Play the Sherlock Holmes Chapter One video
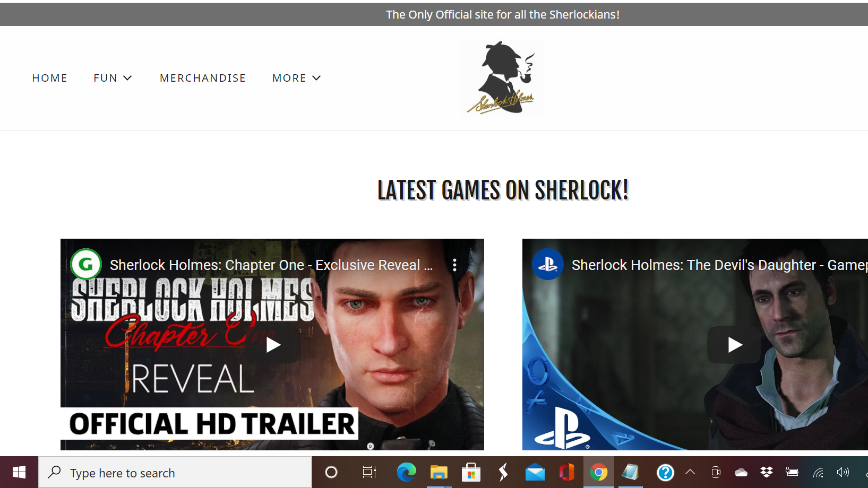 pos(273,345)
